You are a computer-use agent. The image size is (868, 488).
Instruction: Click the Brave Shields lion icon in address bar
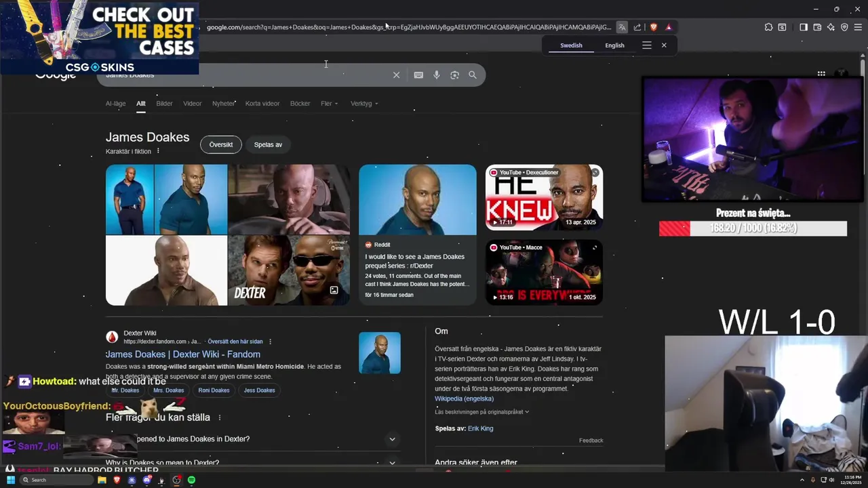pos(654,27)
